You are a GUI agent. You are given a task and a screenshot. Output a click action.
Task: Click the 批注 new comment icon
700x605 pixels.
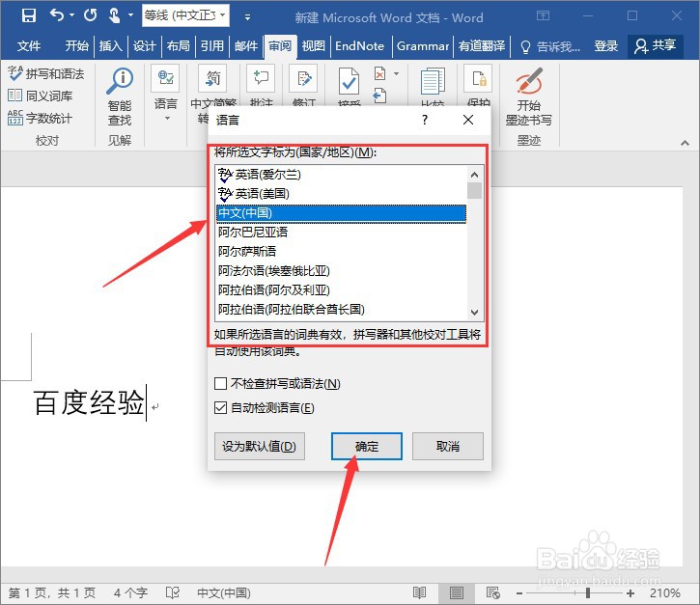click(x=261, y=78)
